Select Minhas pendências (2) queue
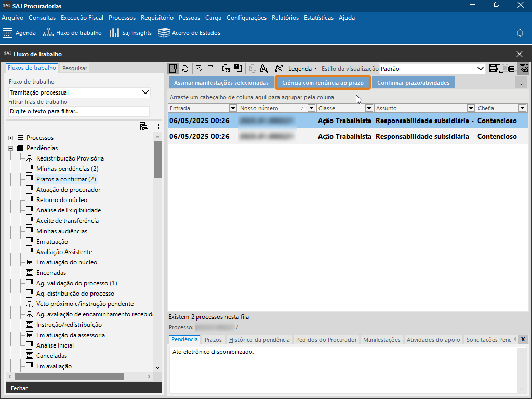 [x=67, y=169]
